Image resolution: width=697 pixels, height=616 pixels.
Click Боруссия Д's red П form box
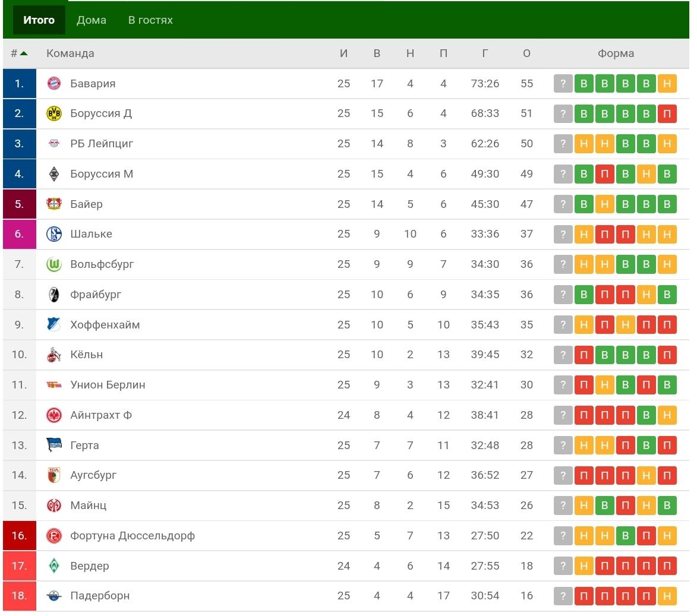coord(667,114)
